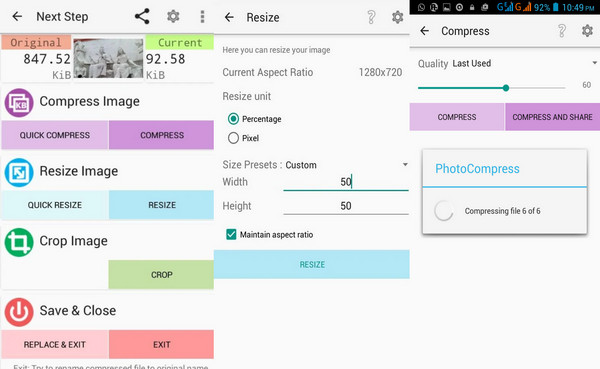
Task: Click the CROP button
Action: click(161, 274)
